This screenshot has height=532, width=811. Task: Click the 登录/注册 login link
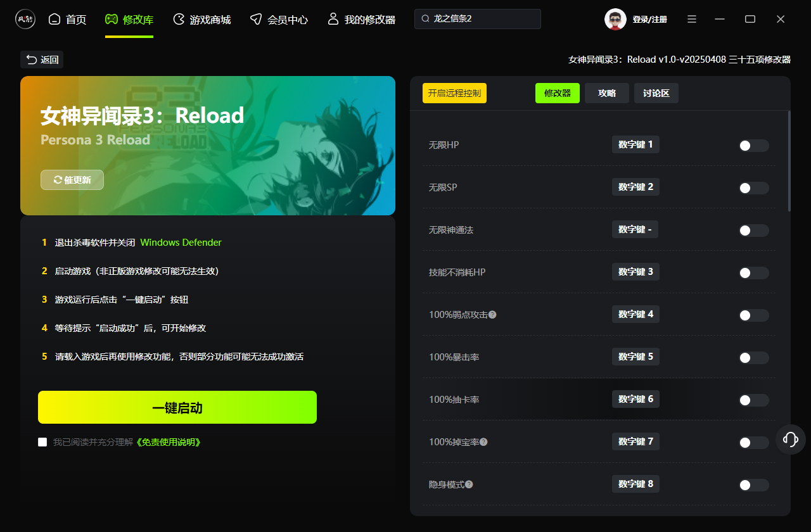point(649,20)
